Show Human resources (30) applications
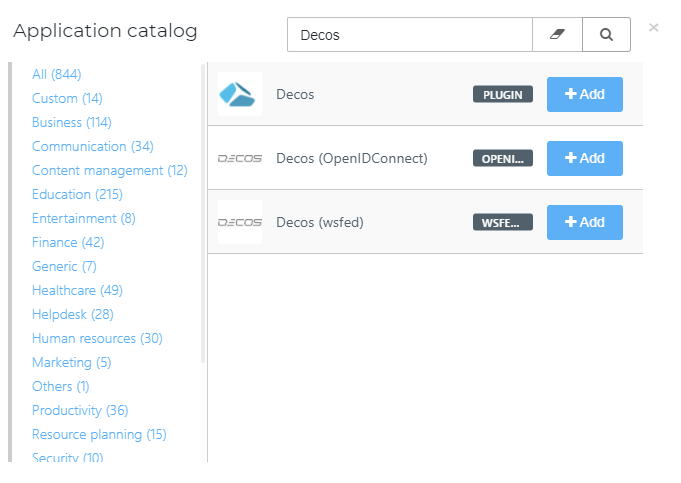The width and height of the screenshot is (681, 483). [97, 338]
